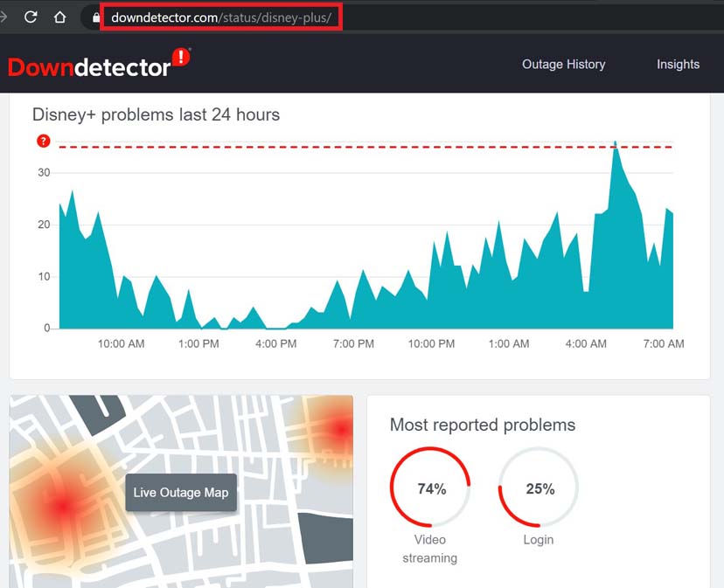Click the 'Disney+ problems last 24 hours' heading

(156, 114)
